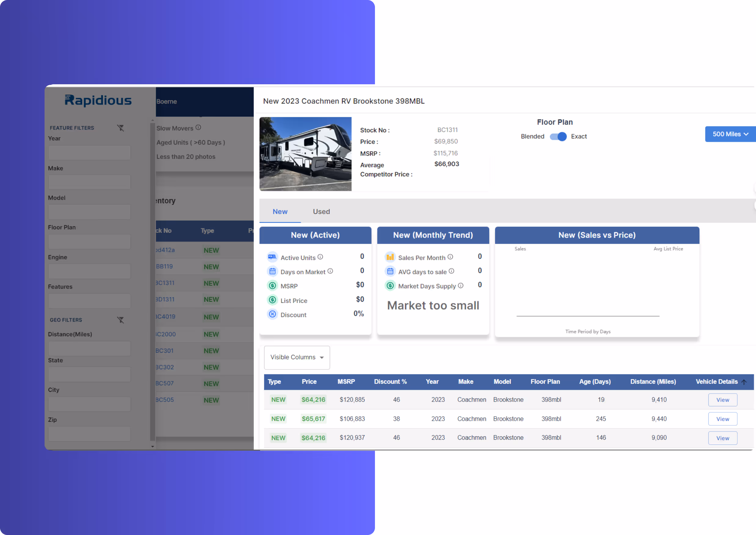Click the sidebar vertical scrollbar
The height and width of the screenshot is (535, 756).
(152, 282)
